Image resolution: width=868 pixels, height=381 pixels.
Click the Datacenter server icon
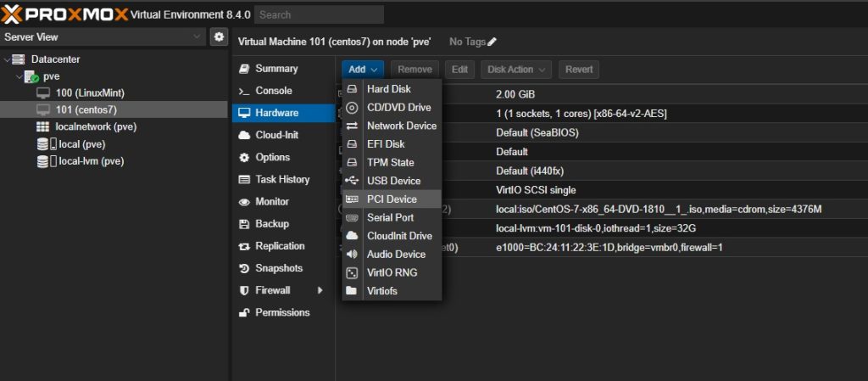[19, 59]
